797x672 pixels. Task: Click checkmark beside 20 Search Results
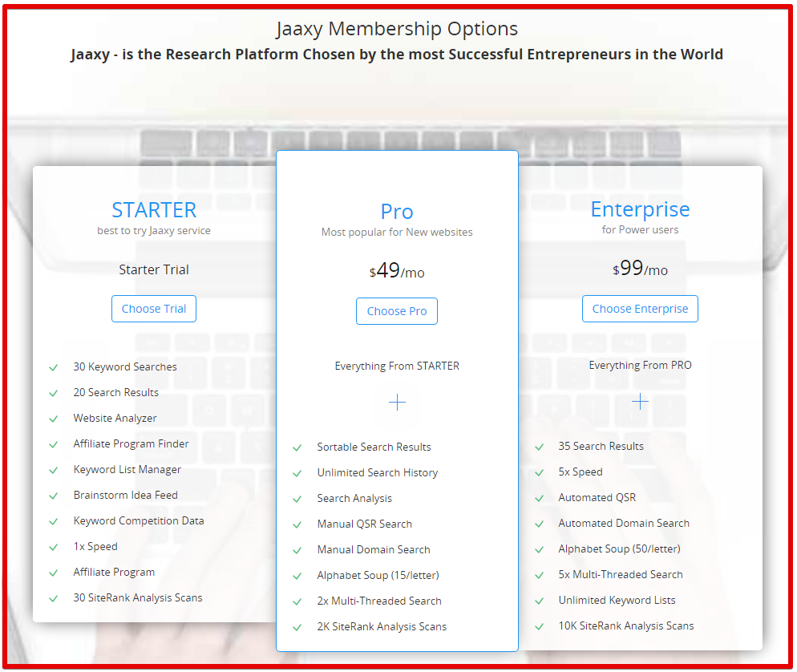(54, 393)
